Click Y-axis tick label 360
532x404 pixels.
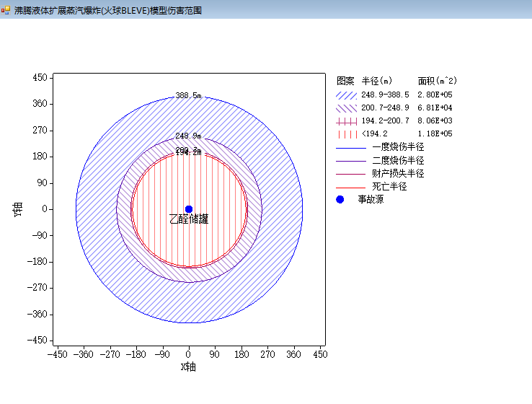coord(40,104)
